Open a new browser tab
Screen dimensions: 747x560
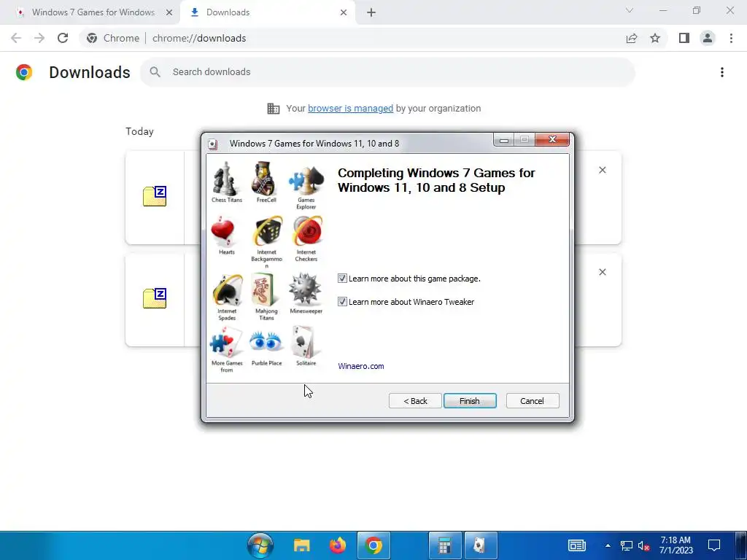click(x=371, y=12)
